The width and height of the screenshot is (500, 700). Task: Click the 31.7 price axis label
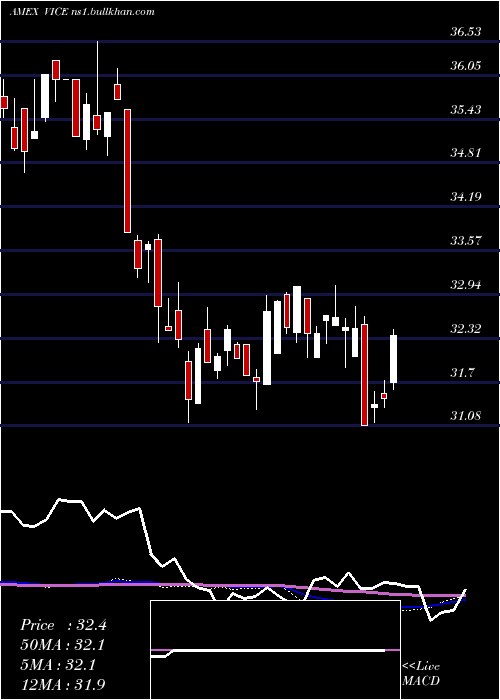[462, 372]
